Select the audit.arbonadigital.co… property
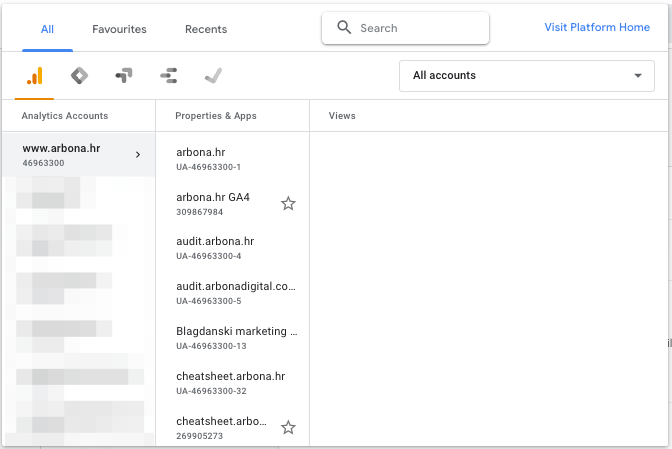This screenshot has width=672, height=449. point(232,293)
